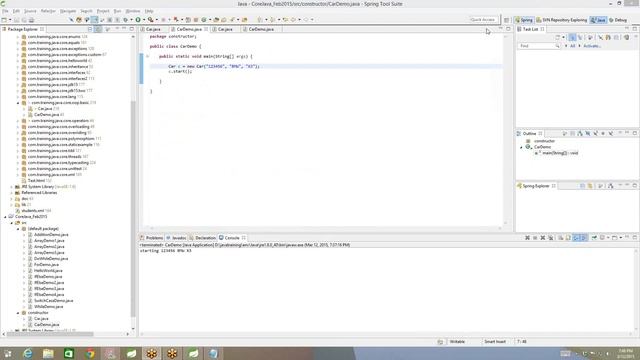
Task: Switch to the Spring perspective
Action: click(524, 20)
